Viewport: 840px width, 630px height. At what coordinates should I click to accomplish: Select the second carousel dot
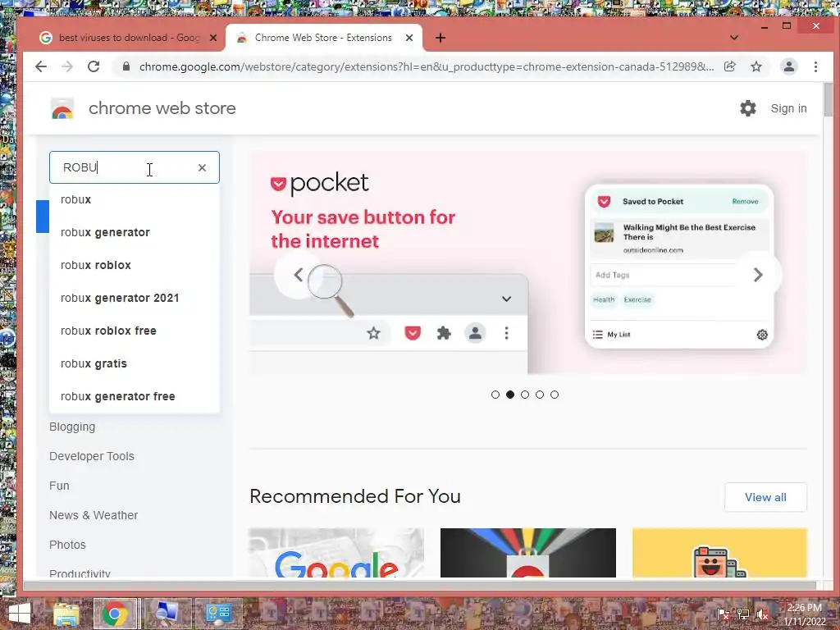coord(510,395)
